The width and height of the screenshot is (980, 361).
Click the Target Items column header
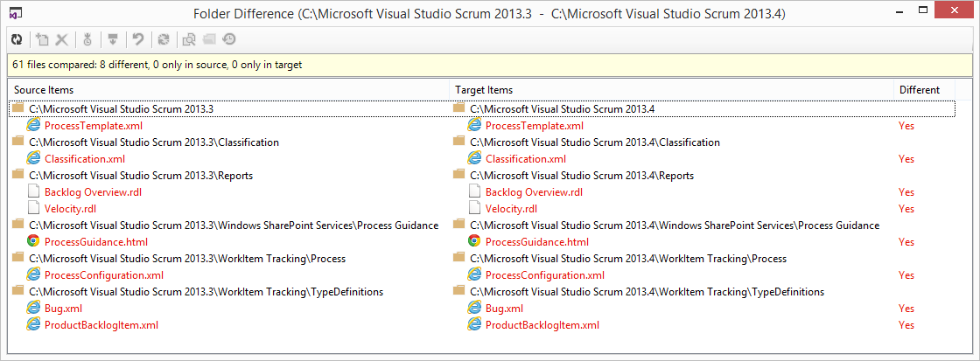pyautogui.click(x=484, y=90)
